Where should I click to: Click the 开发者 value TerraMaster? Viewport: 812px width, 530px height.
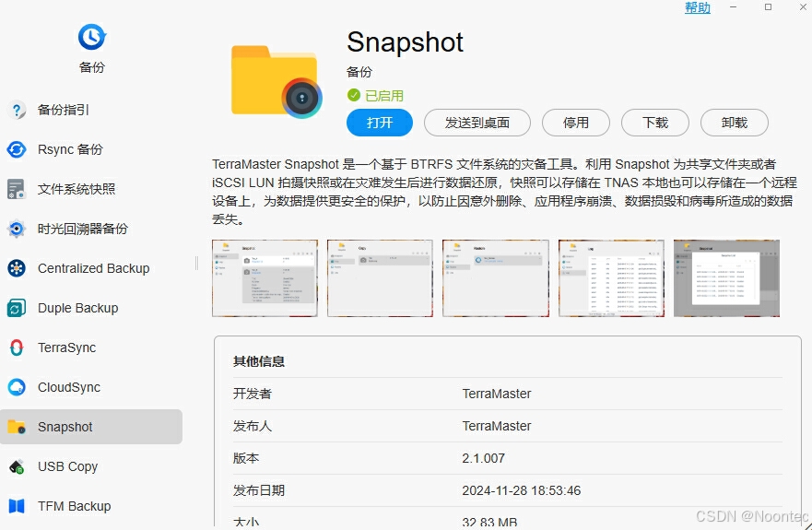(x=497, y=394)
